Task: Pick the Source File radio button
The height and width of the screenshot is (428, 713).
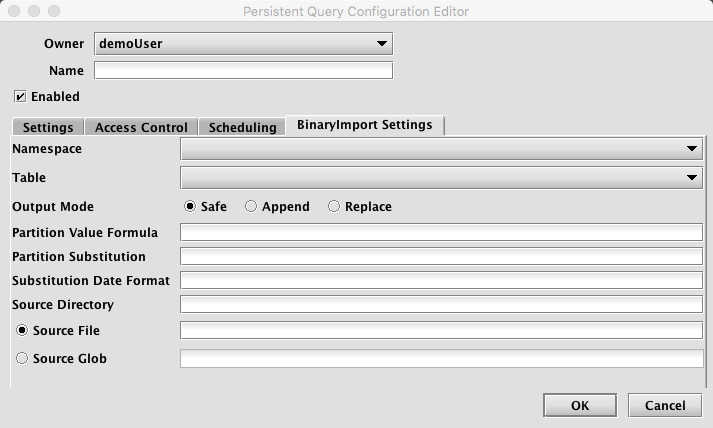Action: point(22,331)
